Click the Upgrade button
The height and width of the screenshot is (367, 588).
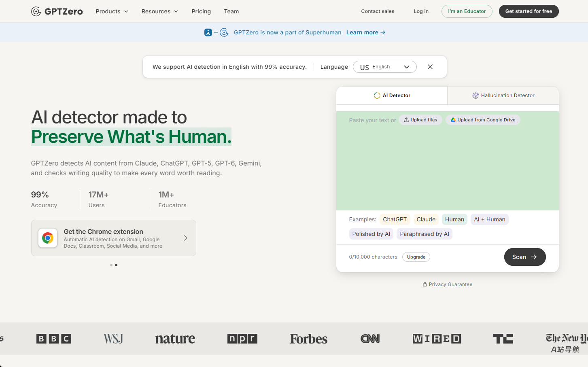(416, 257)
